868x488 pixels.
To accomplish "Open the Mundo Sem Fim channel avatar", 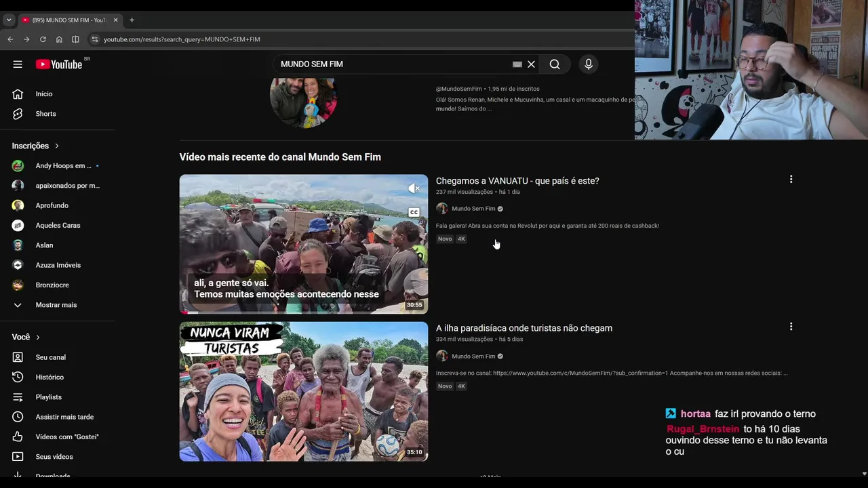I will click(304, 102).
